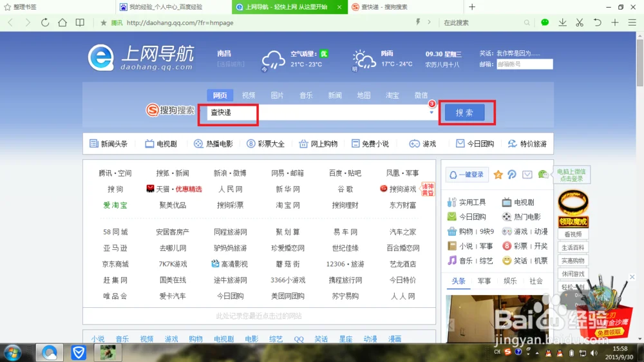This screenshot has width=644, height=362.
Task: Select the 微信 search type tab
Action: click(421, 95)
